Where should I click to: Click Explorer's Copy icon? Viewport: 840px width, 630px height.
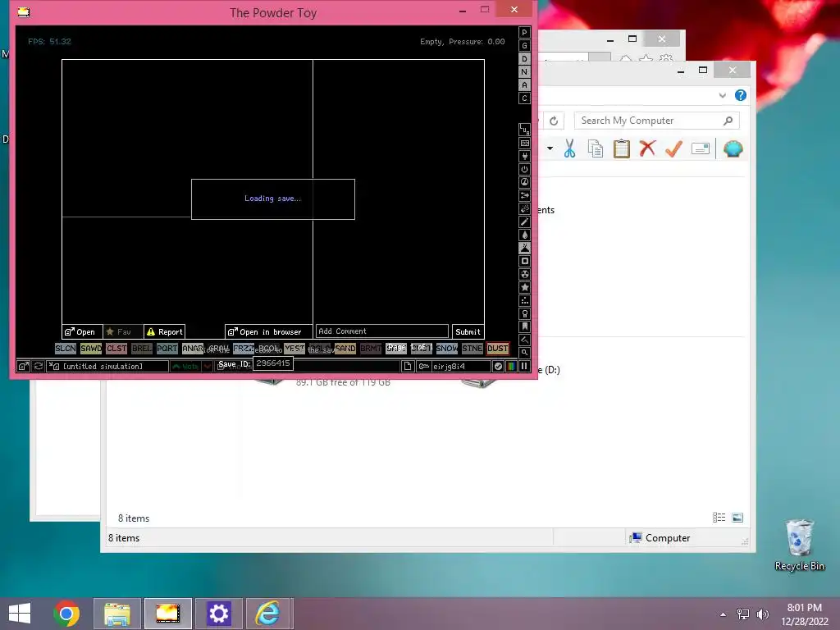596,148
